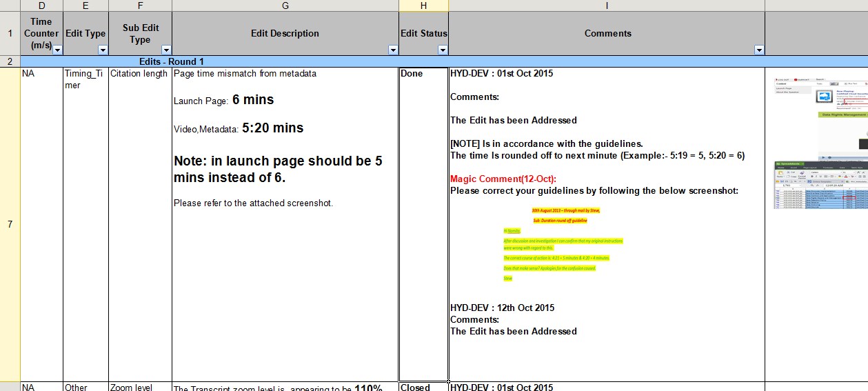Click "Please refer to the attached screenshot" text
Screen dimensions: 868x391
coord(253,203)
